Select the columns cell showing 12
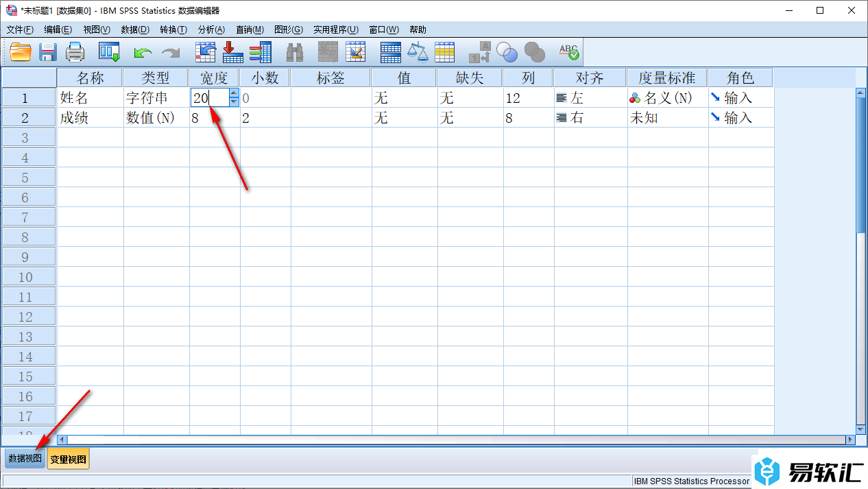868x489 pixels. coord(529,98)
